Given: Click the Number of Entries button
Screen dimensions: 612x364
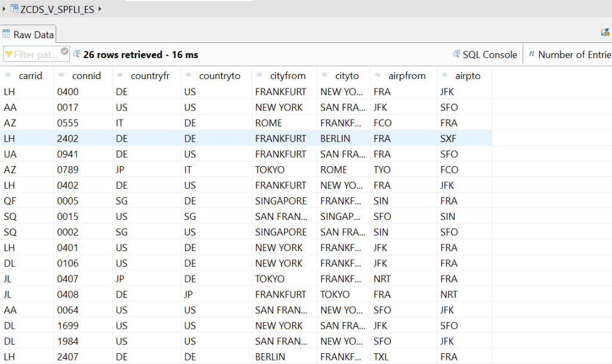Looking at the screenshot, I should (569, 54).
